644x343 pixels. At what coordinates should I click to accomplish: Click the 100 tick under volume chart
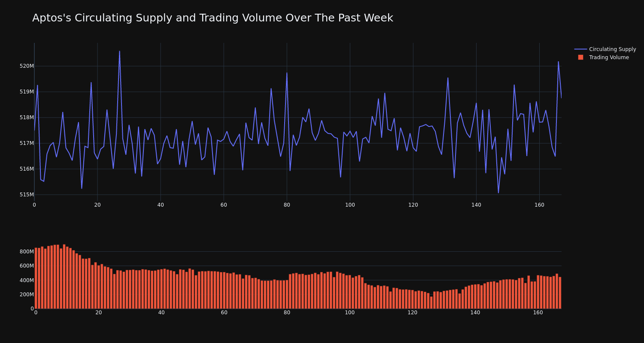350,313
